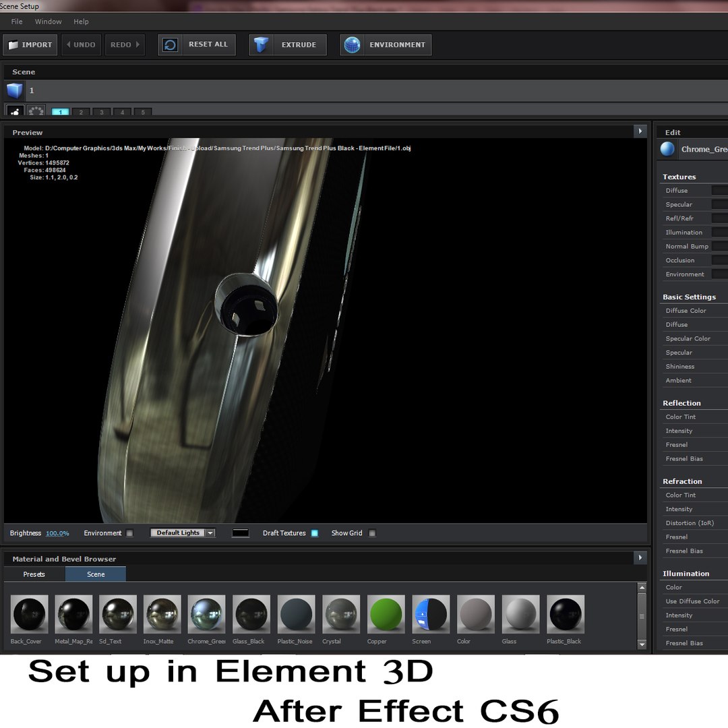The image size is (728, 728).
Task: Switch to the Scene tab in material browser
Action: tap(96, 574)
